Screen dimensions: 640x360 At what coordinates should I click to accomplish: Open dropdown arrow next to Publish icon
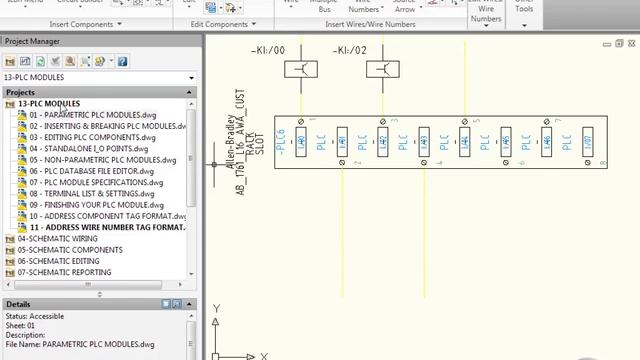coord(111,62)
